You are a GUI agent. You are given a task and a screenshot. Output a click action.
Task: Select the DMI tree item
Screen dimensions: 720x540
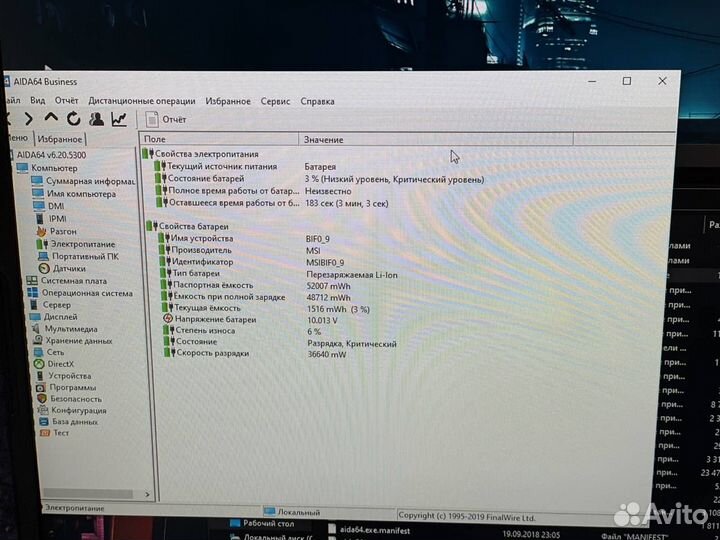pyautogui.click(x=56, y=206)
